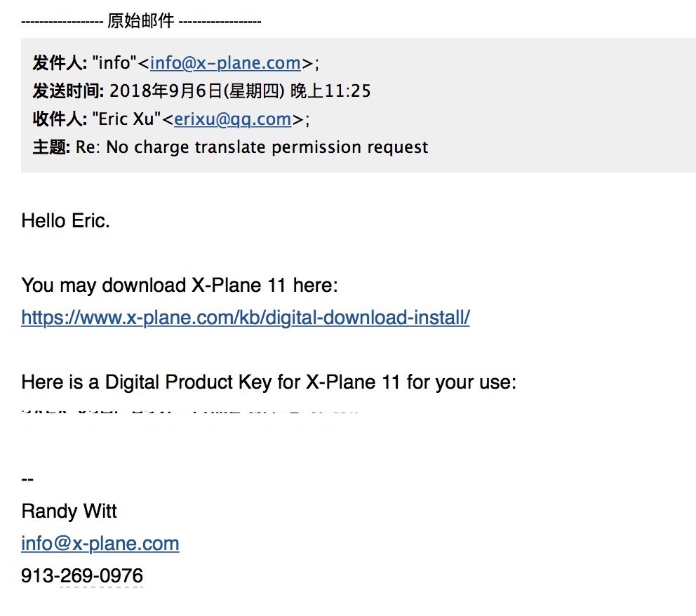Click the send time 晚上11:25
This screenshot has height=616, width=696.
[x=330, y=91]
